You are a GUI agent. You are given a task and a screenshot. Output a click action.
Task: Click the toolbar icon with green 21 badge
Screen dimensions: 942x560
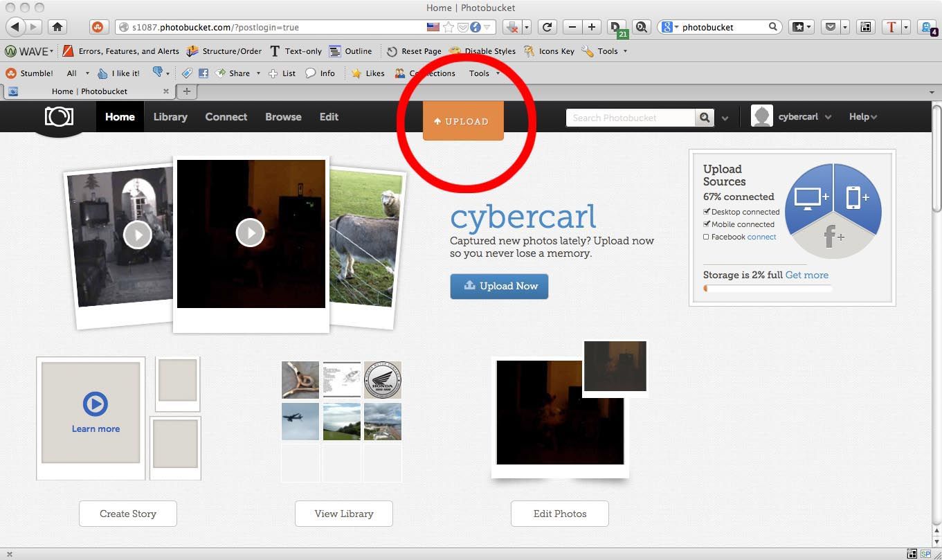[617, 28]
